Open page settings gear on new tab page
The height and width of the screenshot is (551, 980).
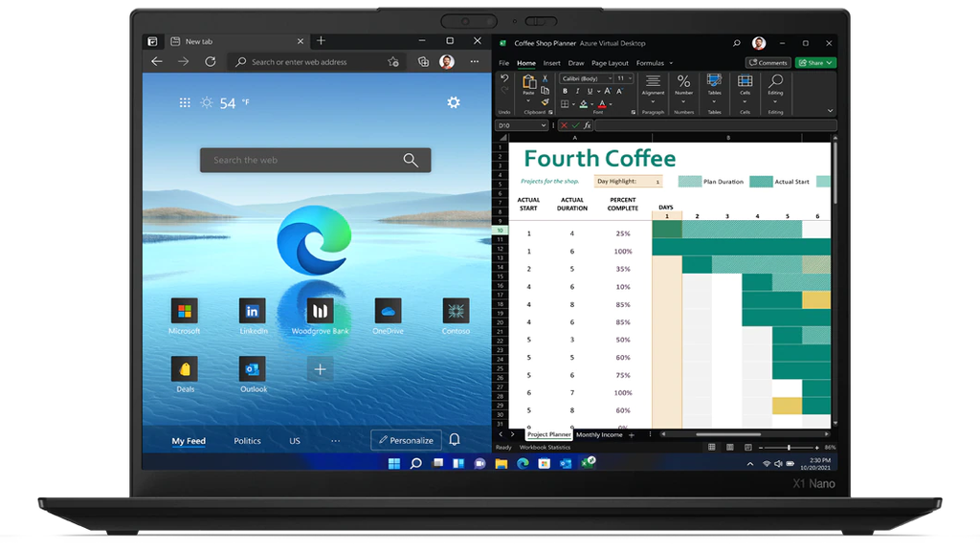pos(454,102)
